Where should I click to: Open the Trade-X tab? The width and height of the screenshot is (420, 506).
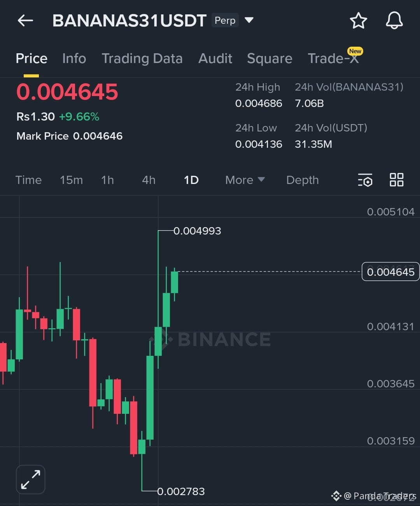(x=333, y=58)
